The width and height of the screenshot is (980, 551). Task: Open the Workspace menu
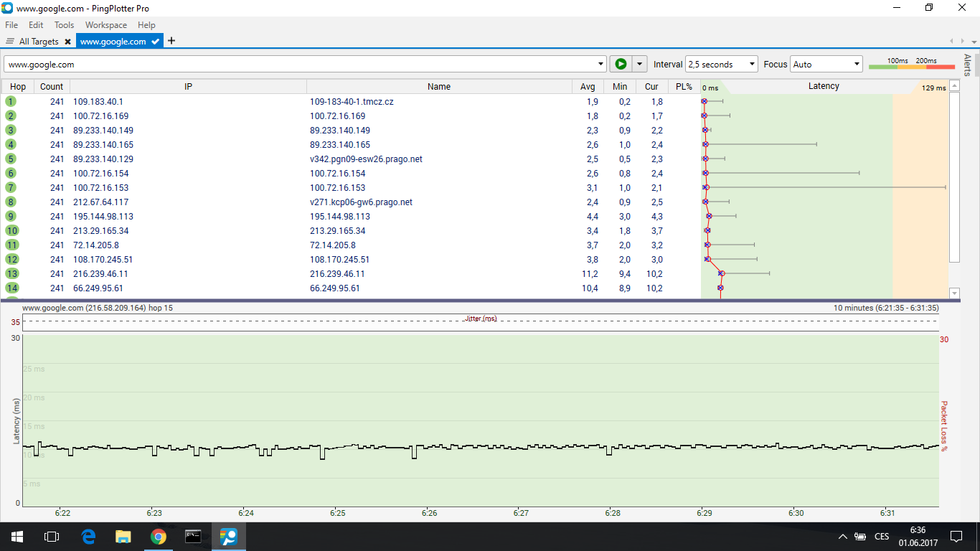tap(105, 25)
